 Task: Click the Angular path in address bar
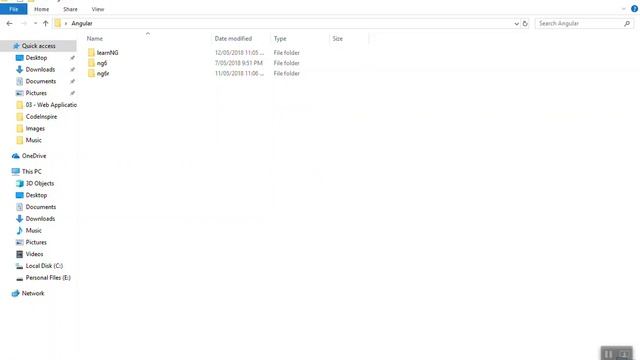pyautogui.click(x=82, y=24)
